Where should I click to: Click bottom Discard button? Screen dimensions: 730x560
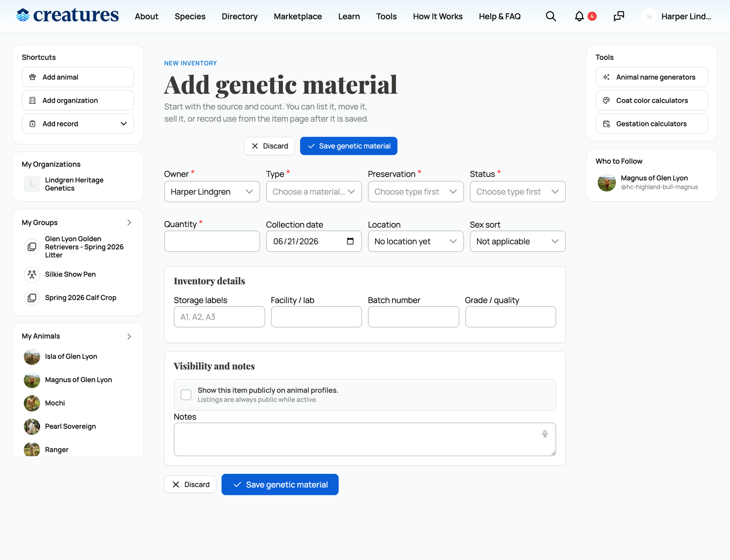[190, 485]
